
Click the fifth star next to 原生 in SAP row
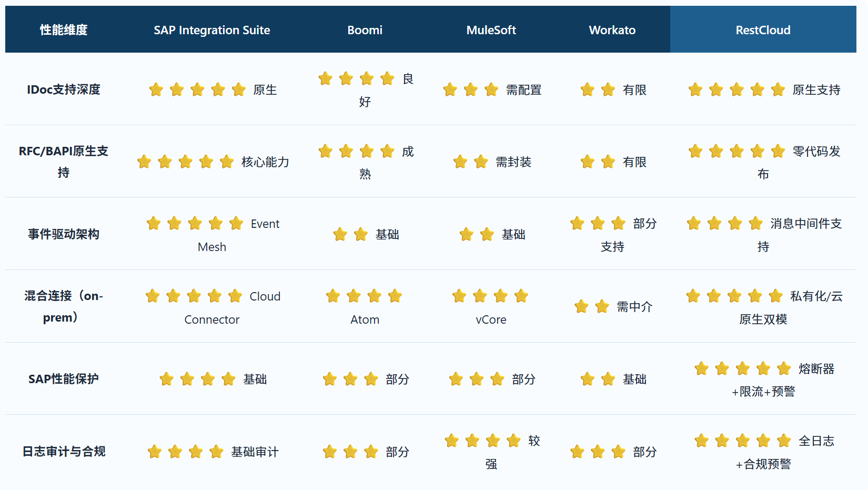click(239, 89)
